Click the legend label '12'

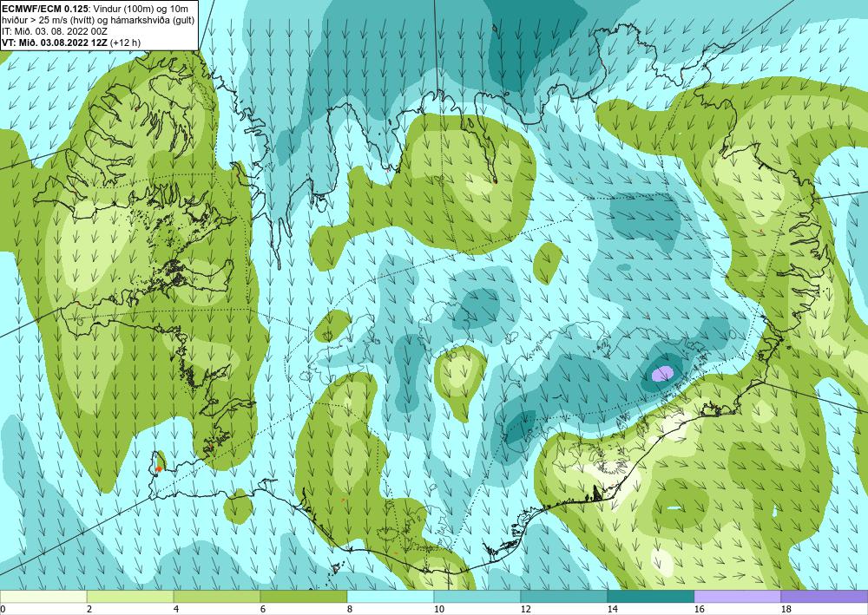(525, 610)
